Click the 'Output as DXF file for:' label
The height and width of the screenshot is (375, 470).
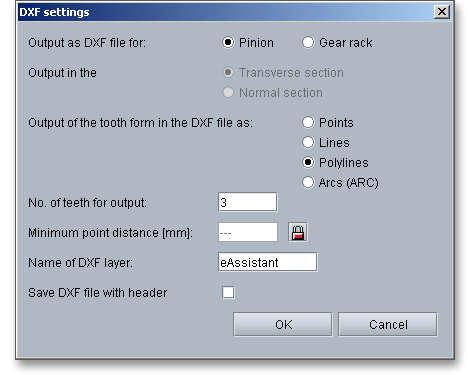[87, 43]
